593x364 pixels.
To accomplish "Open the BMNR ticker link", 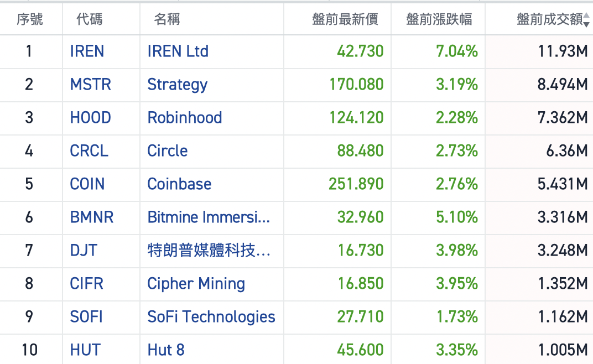I will [92, 217].
